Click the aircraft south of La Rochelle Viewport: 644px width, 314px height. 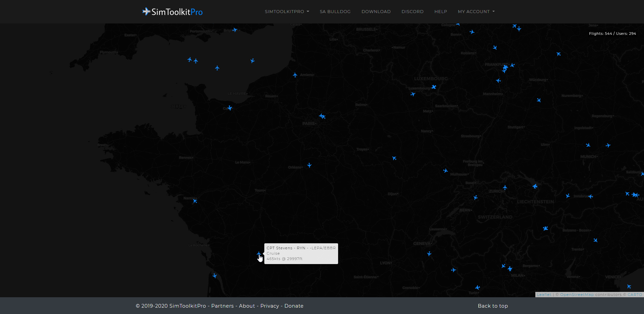click(215, 276)
